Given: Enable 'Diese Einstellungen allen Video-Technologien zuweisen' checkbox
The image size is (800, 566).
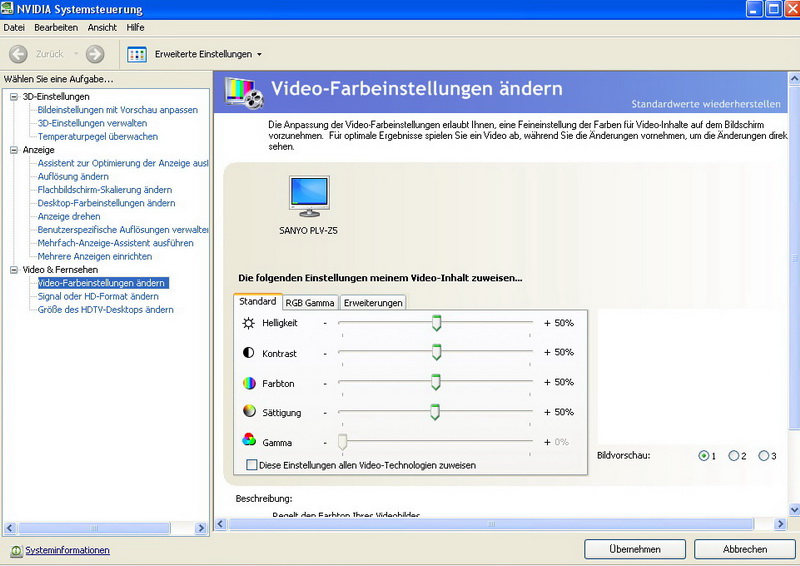Looking at the screenshot, I should pos(252,465).
